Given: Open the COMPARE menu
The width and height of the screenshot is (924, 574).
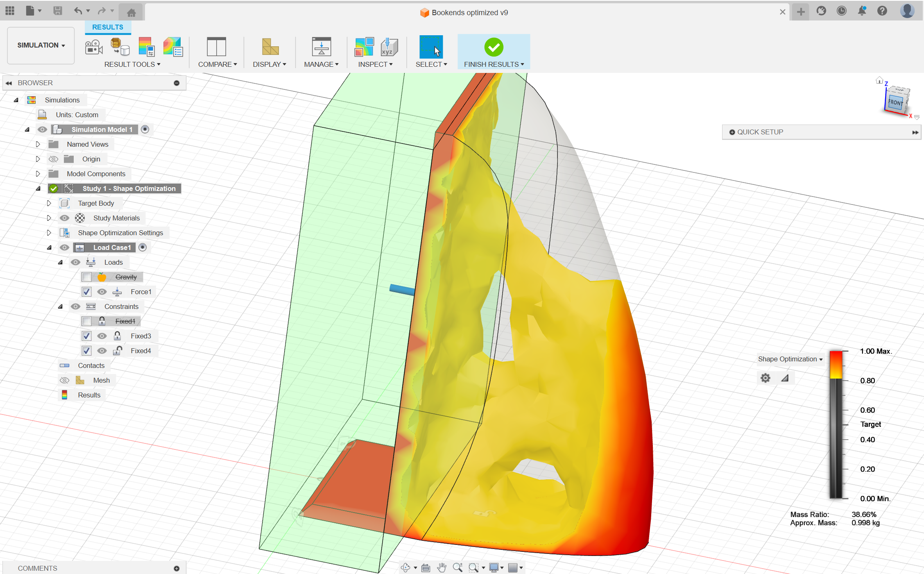Looking at the screenshot, I should tap(217, 64).
